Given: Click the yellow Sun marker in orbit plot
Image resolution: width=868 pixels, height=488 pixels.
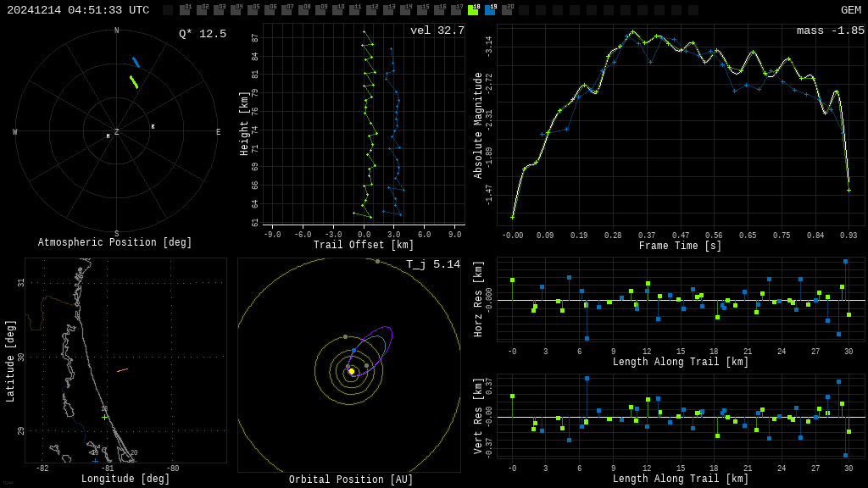Looking at the screenshot, I should (x=351, y=371).
